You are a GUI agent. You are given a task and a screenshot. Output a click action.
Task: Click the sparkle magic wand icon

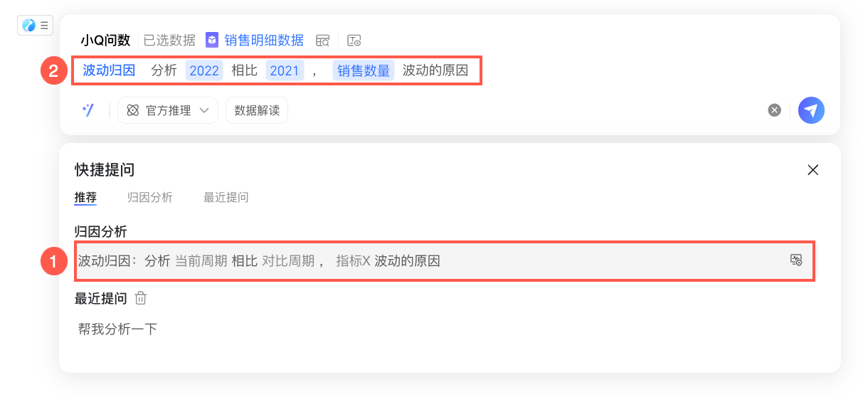[88, 110]
